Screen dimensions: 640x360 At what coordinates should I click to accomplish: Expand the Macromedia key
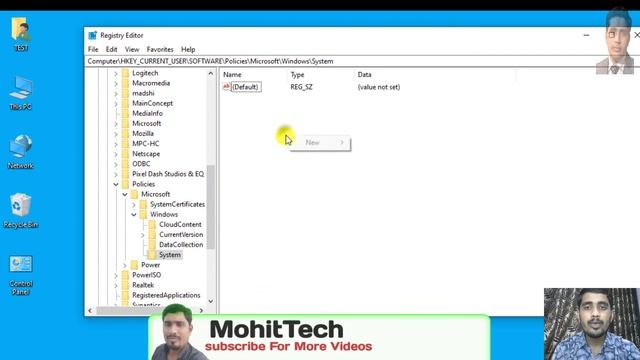point(116,84)
